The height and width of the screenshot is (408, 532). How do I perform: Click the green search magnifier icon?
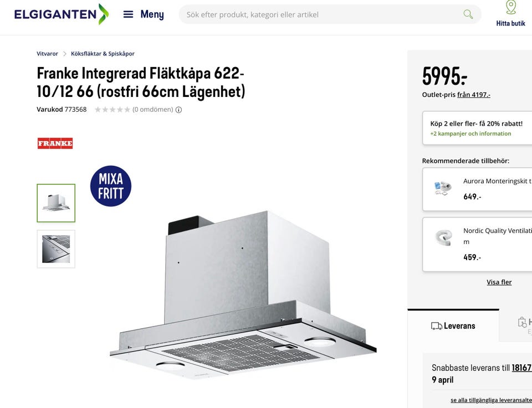(468, 14)
